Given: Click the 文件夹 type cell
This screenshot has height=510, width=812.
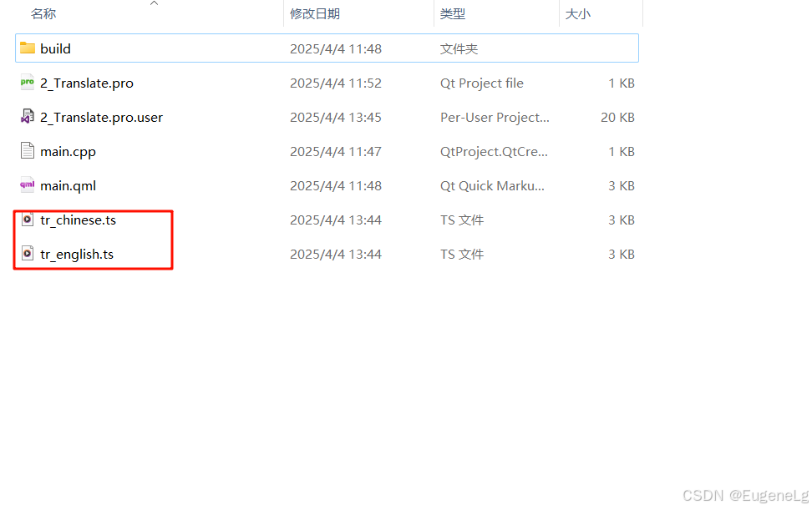Looking at the screenshot, I should point(459,49).
